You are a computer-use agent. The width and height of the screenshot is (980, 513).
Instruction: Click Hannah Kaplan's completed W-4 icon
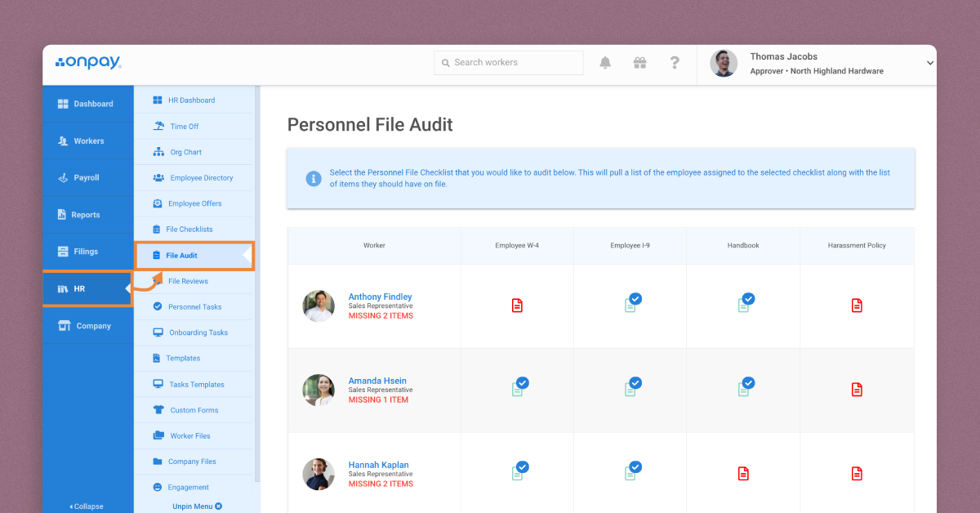[519, 471]
